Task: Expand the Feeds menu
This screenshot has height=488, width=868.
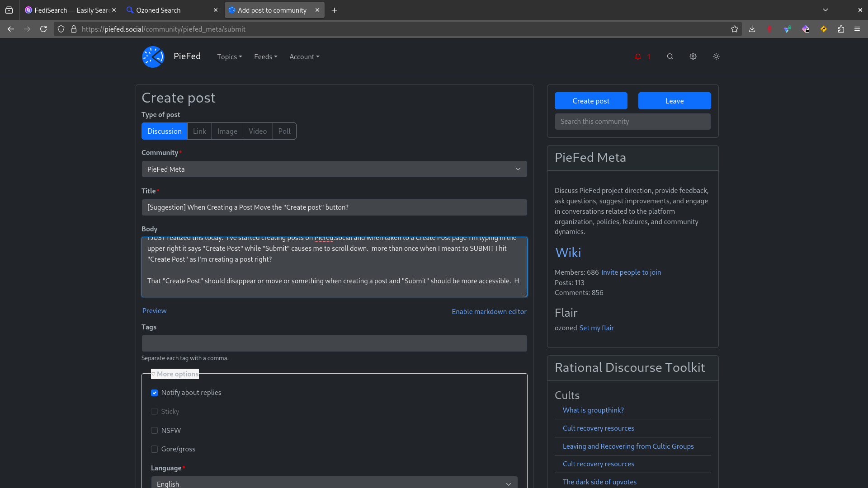Action: [266, 56]
